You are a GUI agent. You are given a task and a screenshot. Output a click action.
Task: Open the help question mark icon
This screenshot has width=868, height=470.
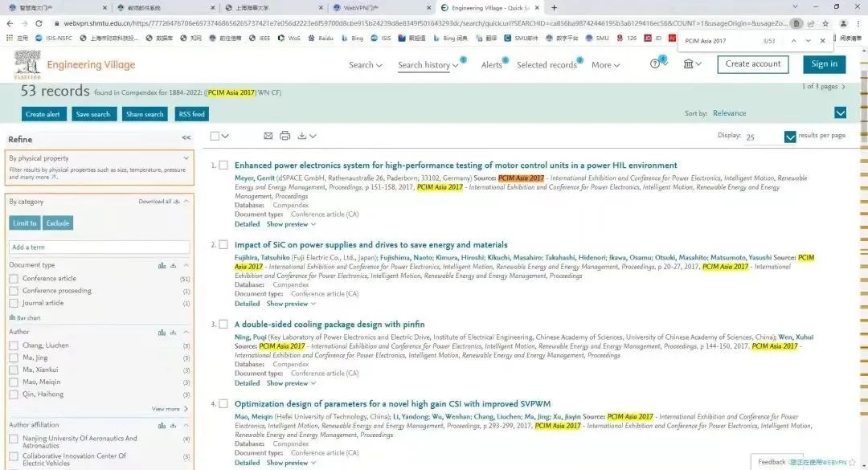point(656,64)
